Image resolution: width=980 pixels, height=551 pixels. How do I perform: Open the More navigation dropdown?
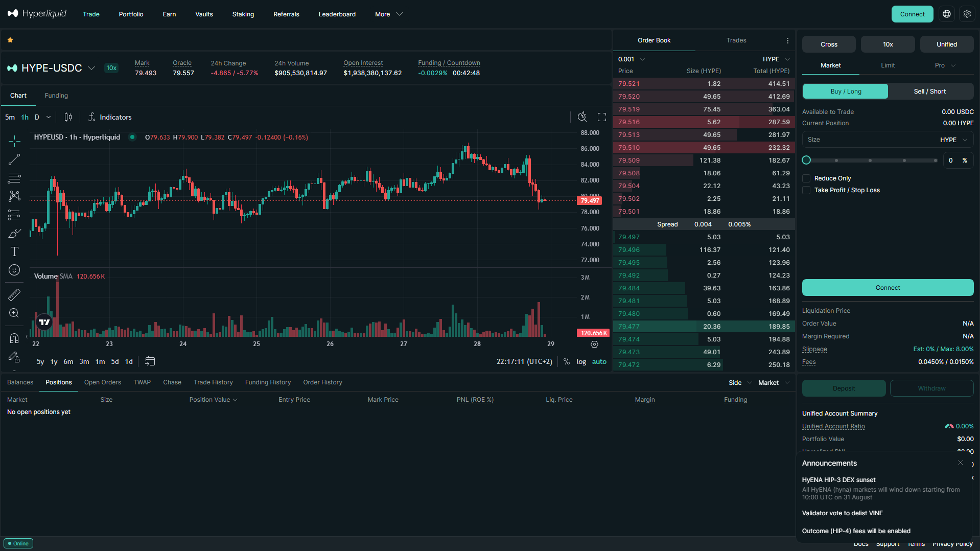click(x=389, y=14)
